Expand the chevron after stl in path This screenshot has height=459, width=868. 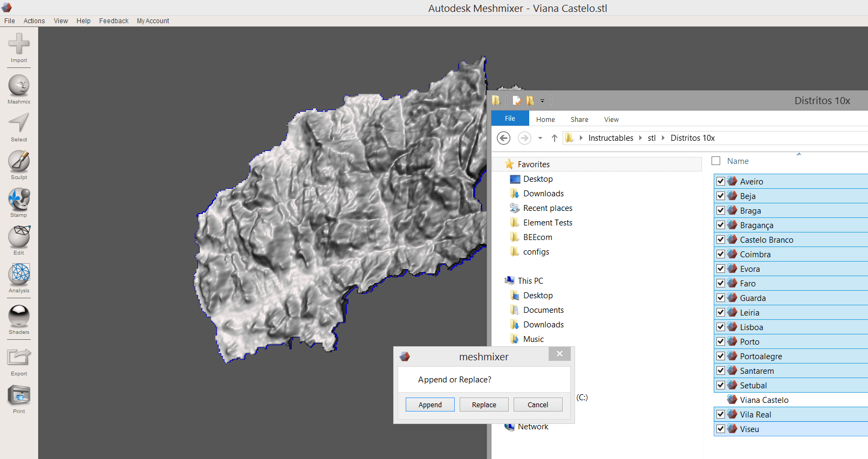(x=663, y=138)
